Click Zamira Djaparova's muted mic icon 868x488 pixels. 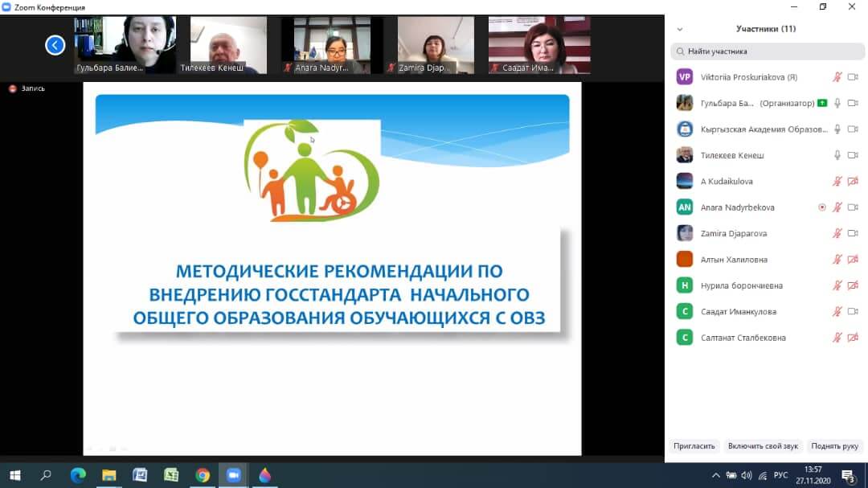(x=837, y=233)
